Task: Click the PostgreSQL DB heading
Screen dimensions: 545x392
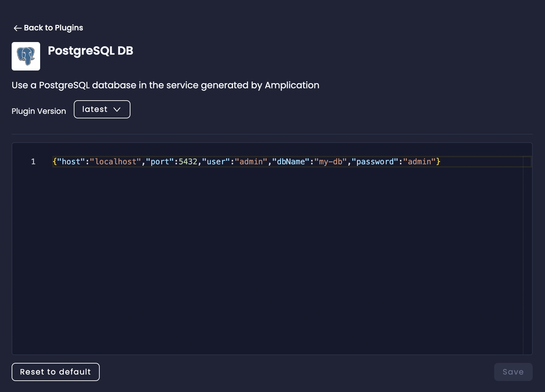Action: click(91, 51)
